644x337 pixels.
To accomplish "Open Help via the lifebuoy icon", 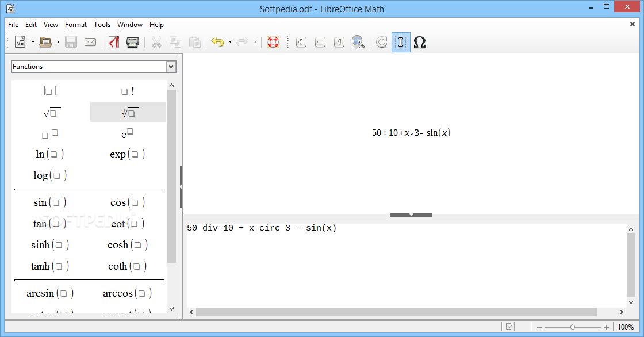I will click(273, 42).
